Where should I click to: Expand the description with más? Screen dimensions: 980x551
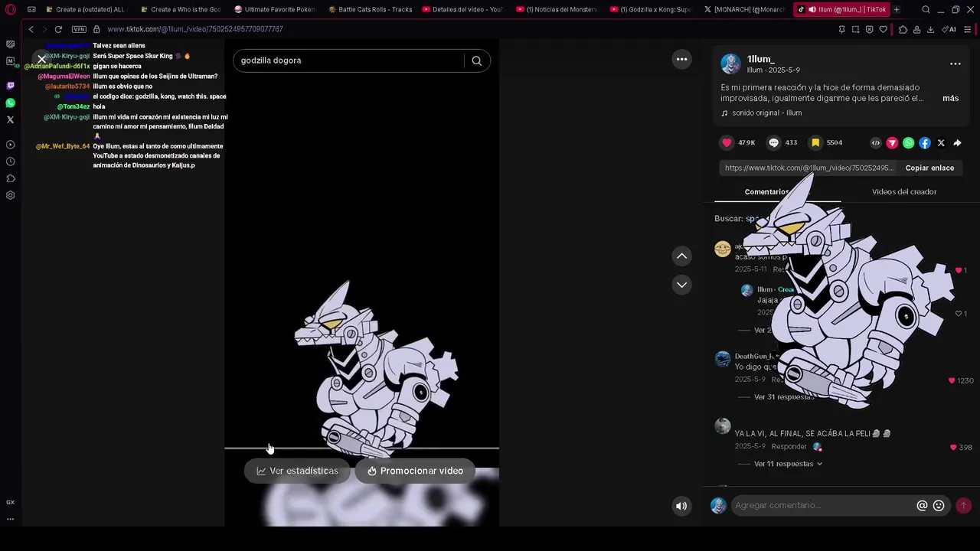click(x=950, y=99)
